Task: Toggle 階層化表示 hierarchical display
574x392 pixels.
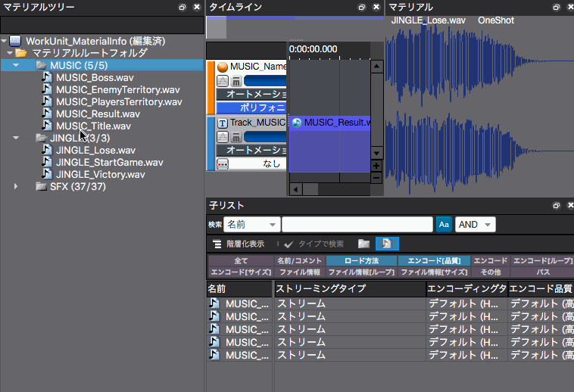Action: point(238,244)
